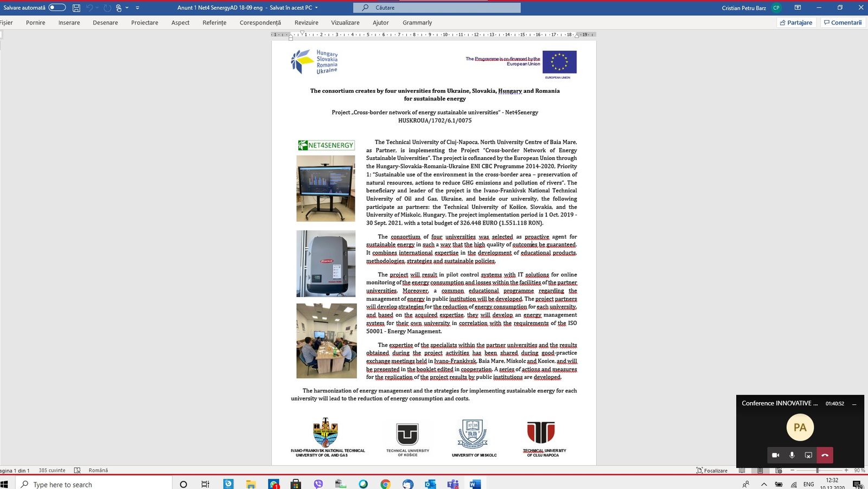Click the Partajare share button

796,23
